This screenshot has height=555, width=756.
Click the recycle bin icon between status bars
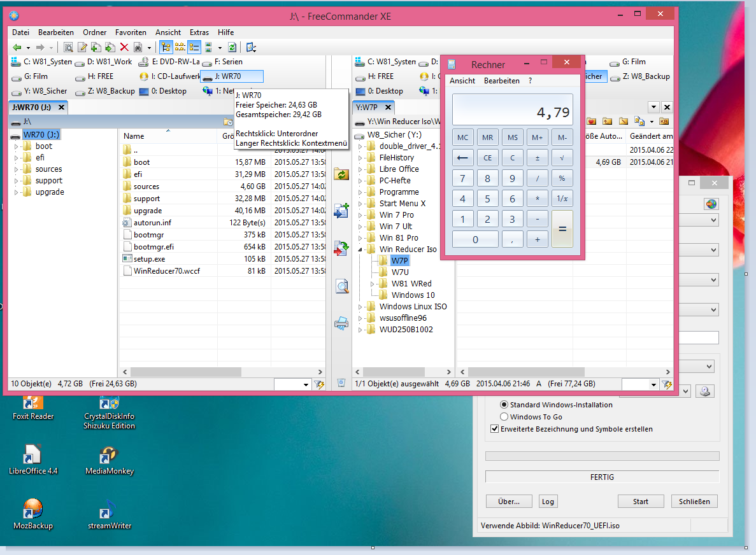point(341,383)
